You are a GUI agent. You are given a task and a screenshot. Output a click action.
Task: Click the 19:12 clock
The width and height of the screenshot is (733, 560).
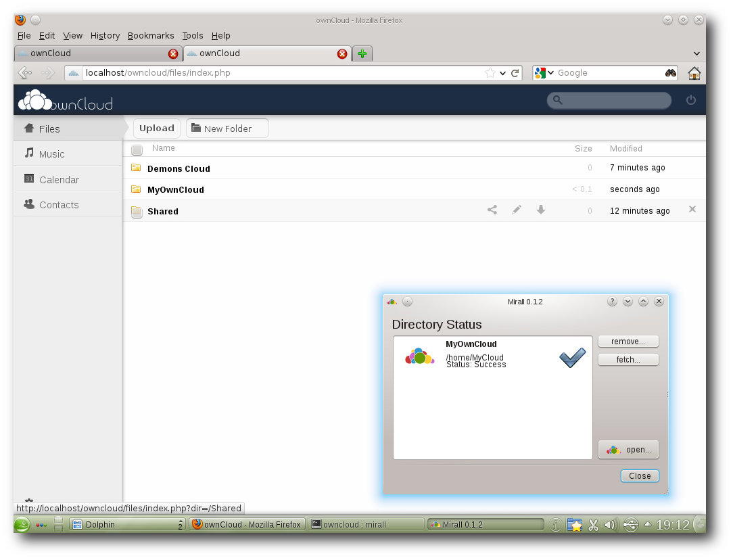(673, 526)
